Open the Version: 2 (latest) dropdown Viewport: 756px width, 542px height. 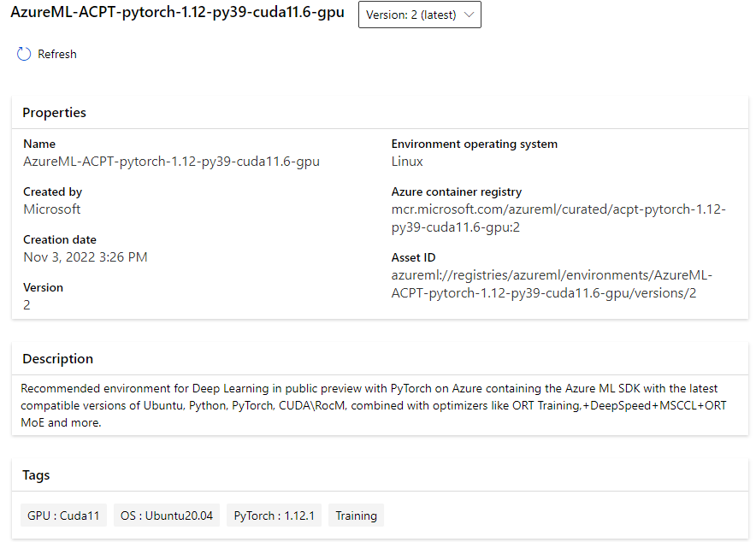[419, 15]
